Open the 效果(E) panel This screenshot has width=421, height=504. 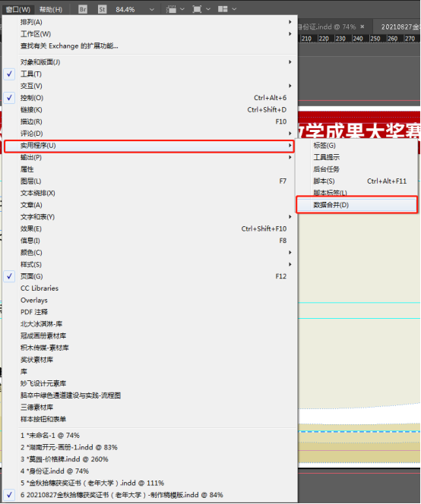150,228
